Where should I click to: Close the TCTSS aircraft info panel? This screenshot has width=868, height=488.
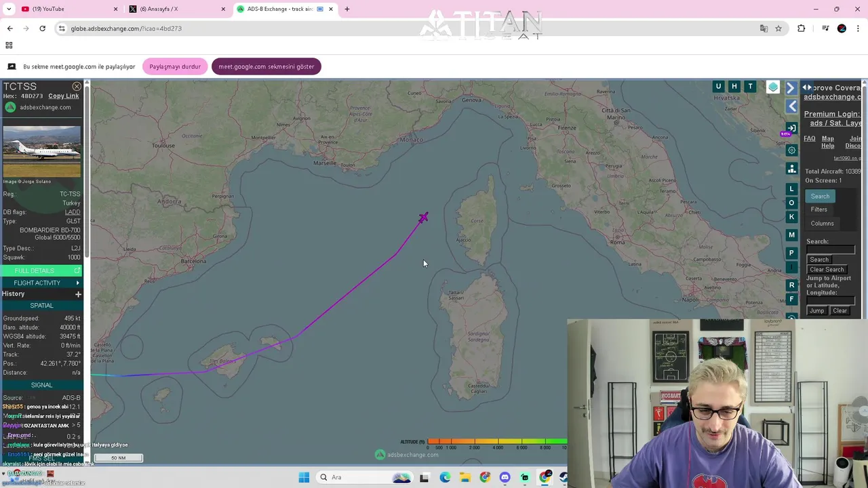[x=77, y=87]
